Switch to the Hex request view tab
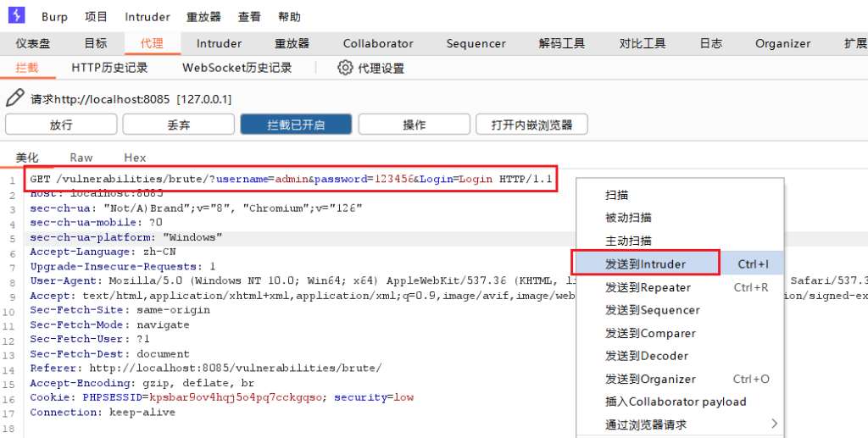The image size is (868, 438). pos(135,158)
